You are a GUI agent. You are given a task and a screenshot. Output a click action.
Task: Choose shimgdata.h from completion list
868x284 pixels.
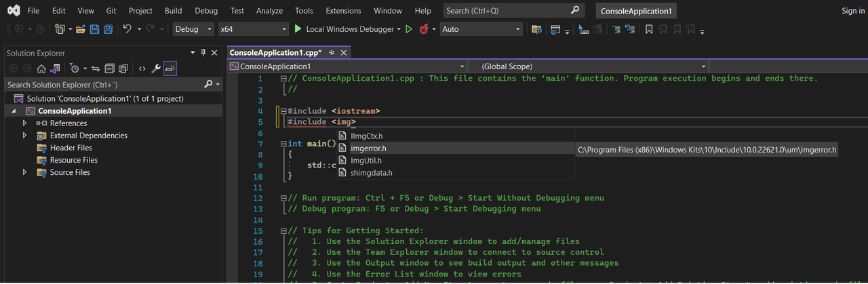[x=456, y=173]
